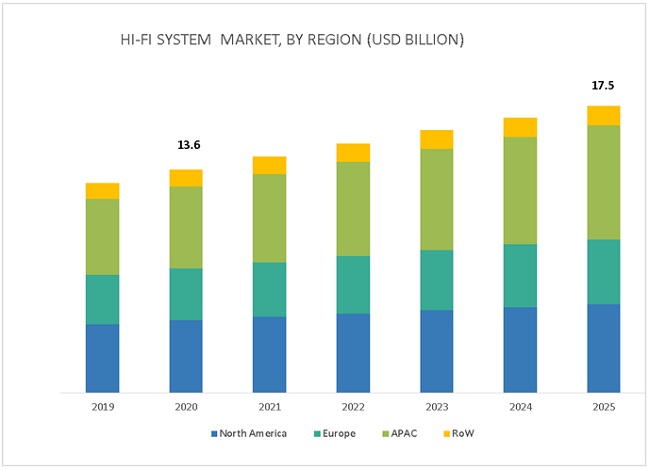Click the 2022 Europe teal bar segment
650x470 pixels.
point(353,284)
